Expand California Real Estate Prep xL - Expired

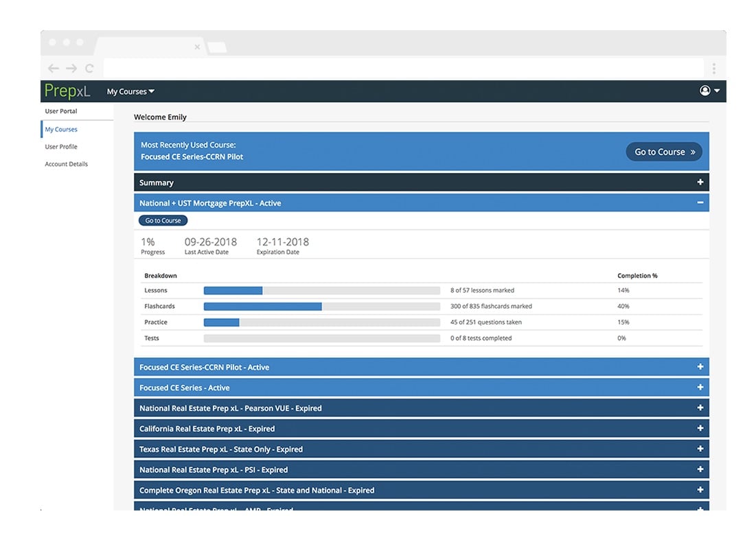(x=422, y=429)
